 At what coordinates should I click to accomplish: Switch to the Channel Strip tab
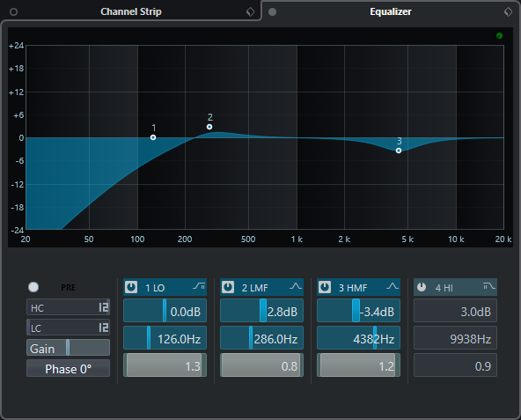[x=131, y=11]
